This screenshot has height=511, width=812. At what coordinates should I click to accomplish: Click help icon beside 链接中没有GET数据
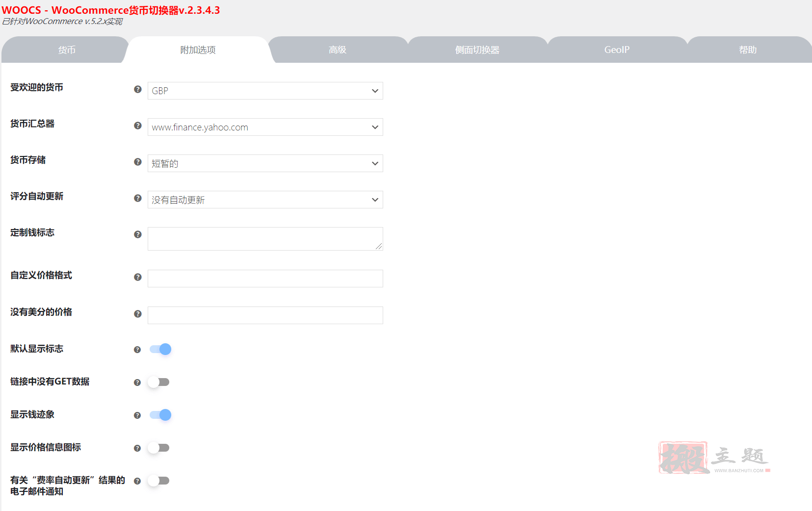point(137,383)
